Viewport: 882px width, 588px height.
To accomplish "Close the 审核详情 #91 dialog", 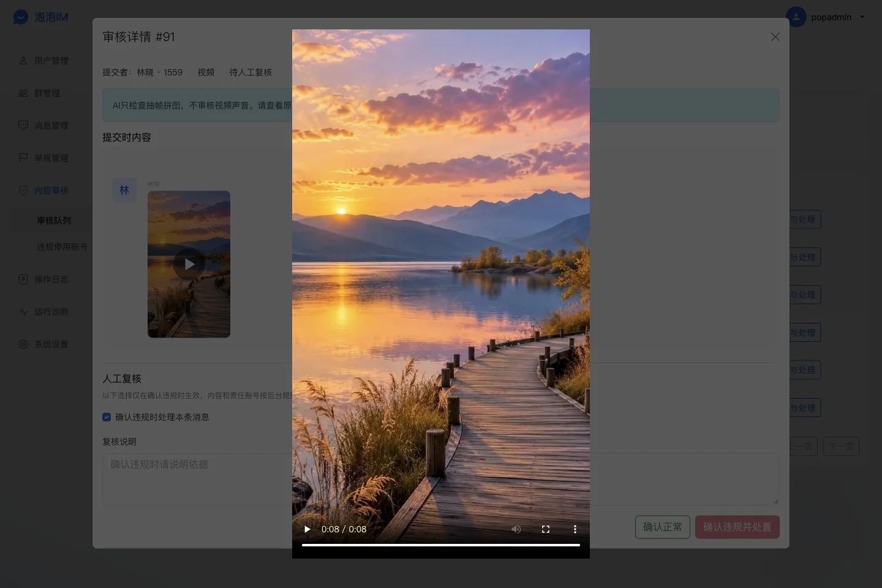I will pos(775,37).
